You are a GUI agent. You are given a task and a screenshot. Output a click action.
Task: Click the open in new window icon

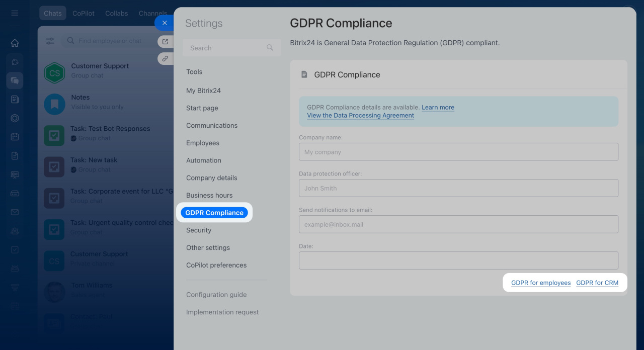click(x=165, y=42)
